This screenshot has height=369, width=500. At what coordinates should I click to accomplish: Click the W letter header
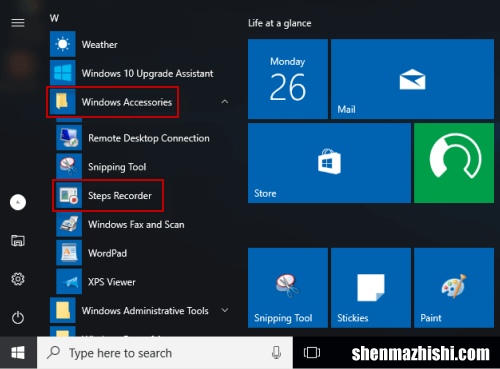(54, 18)
